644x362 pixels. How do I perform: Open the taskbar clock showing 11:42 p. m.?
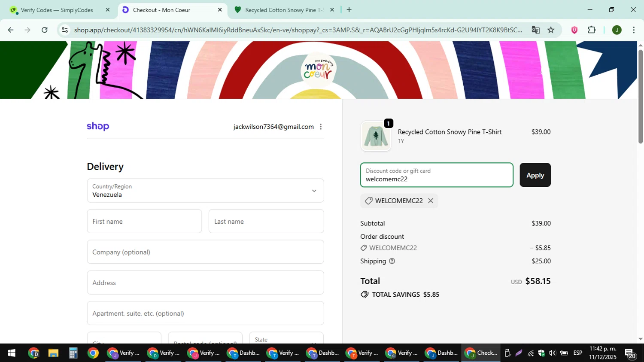click(603, 353)
